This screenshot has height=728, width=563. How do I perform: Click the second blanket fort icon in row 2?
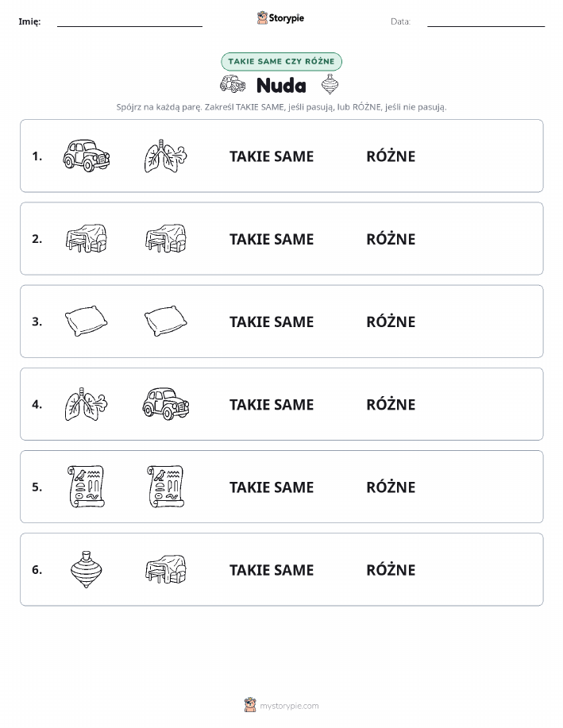(166, 239)
